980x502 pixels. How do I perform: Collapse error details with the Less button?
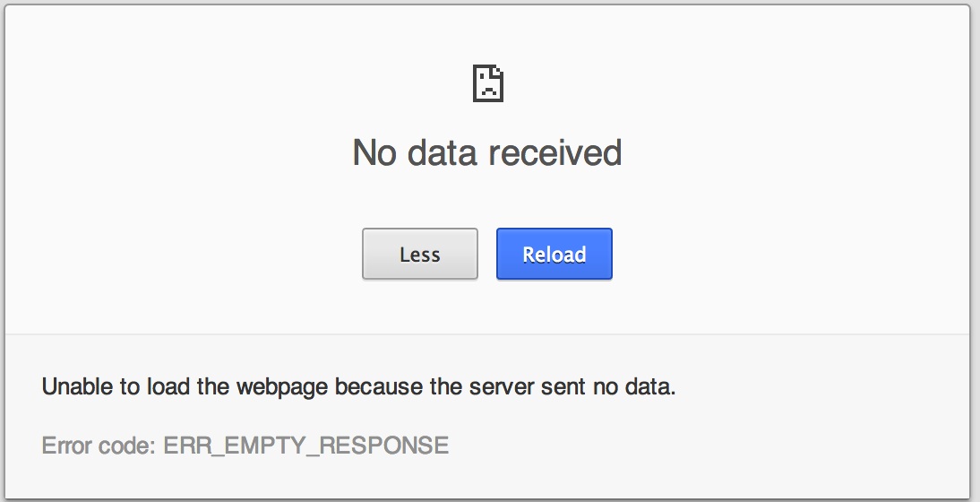coord(420,254)
